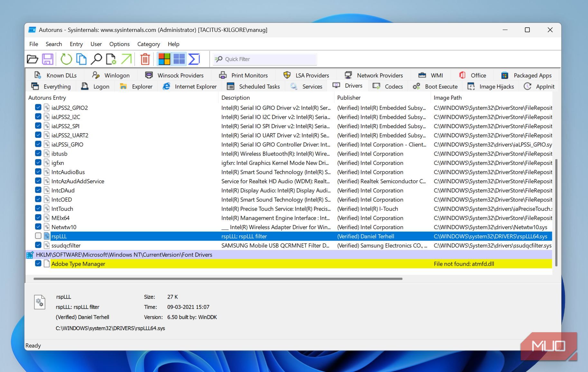Uncheck the IntcAudioBus entry checkbox
Image resolution: width=588 pixels, height=372 pixels.
38,172
